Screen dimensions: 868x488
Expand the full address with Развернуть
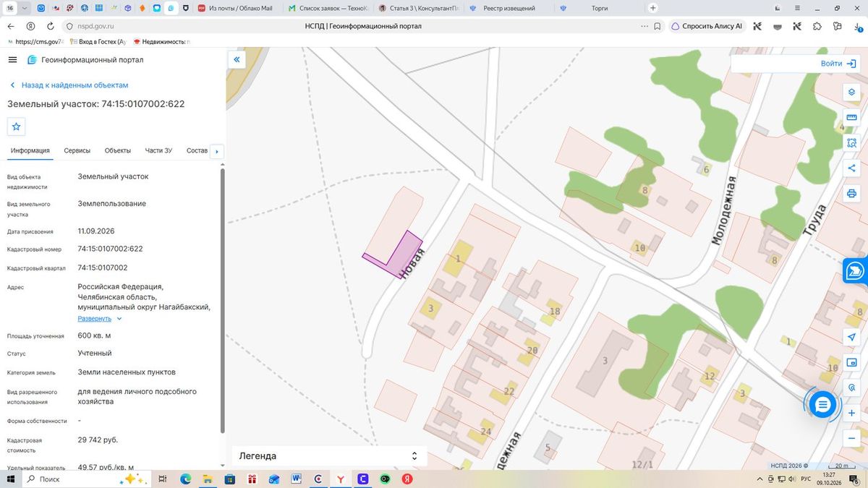100,318
